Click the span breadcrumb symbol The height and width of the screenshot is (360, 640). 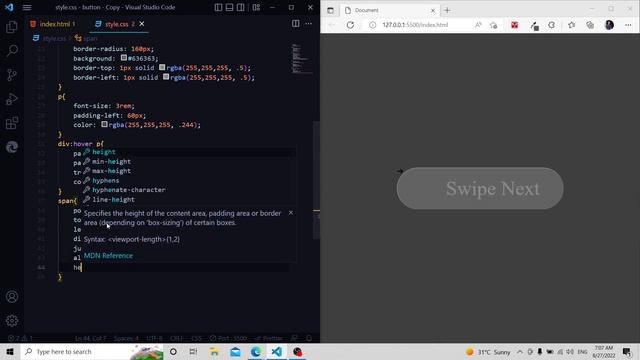click(90, 38)
